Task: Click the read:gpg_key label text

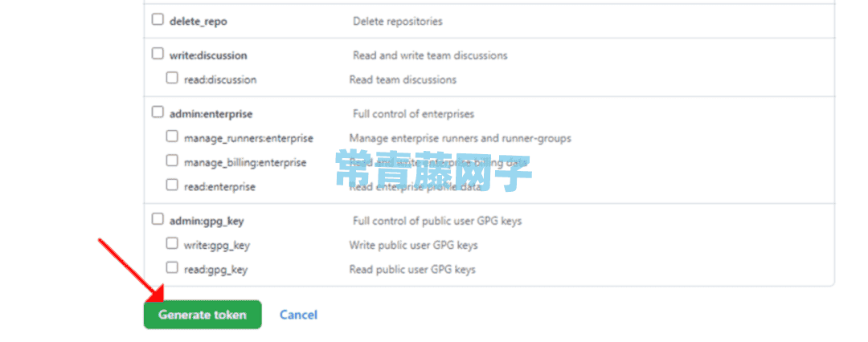Action: click(216, 270)
